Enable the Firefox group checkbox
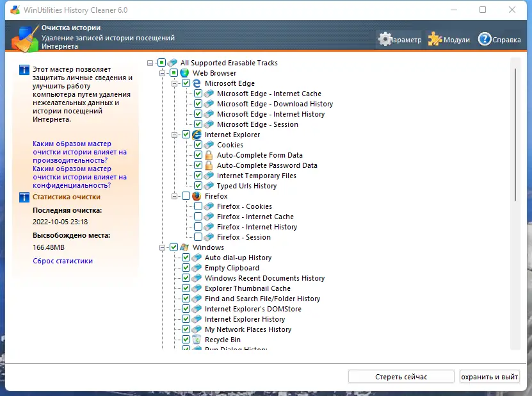The width and height of the screenshot is (532, 396). [186, 196]
